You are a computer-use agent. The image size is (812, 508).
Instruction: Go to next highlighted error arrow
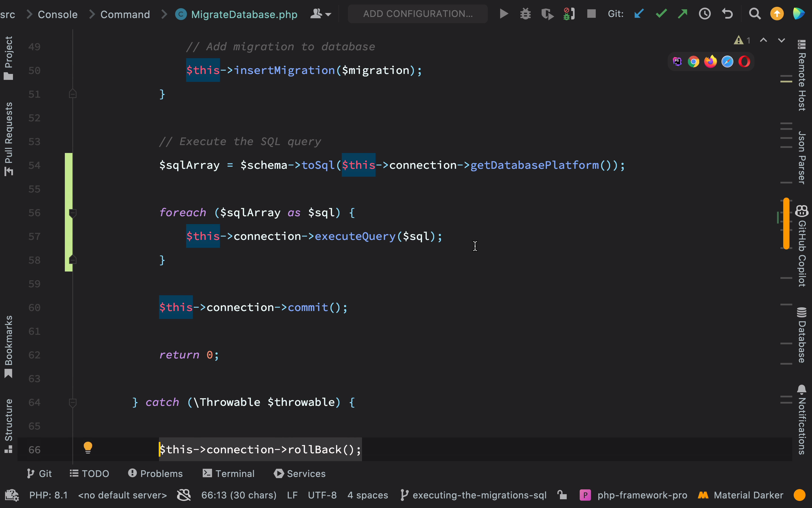[x=782, y=40]
